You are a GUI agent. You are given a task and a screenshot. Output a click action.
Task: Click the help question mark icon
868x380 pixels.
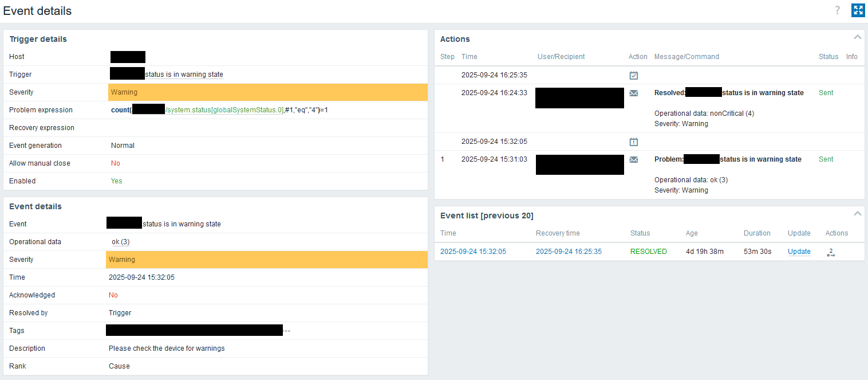pyautogui.click(x=837, y=10)
